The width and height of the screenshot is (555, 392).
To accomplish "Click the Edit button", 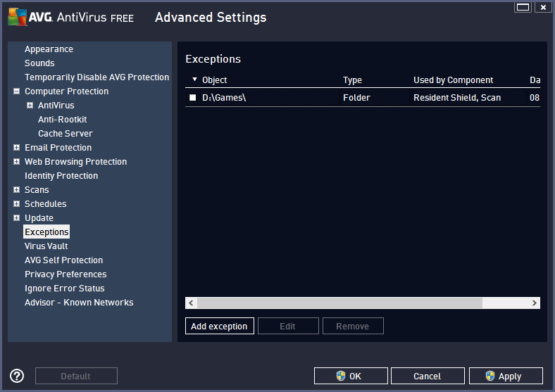I will (288, 326).
